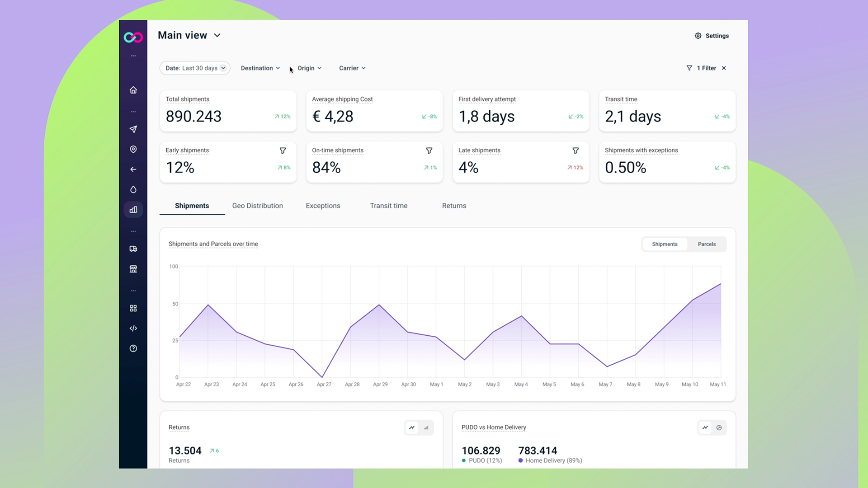Click the 0.50% exceptions value

[x=626, y=168]
